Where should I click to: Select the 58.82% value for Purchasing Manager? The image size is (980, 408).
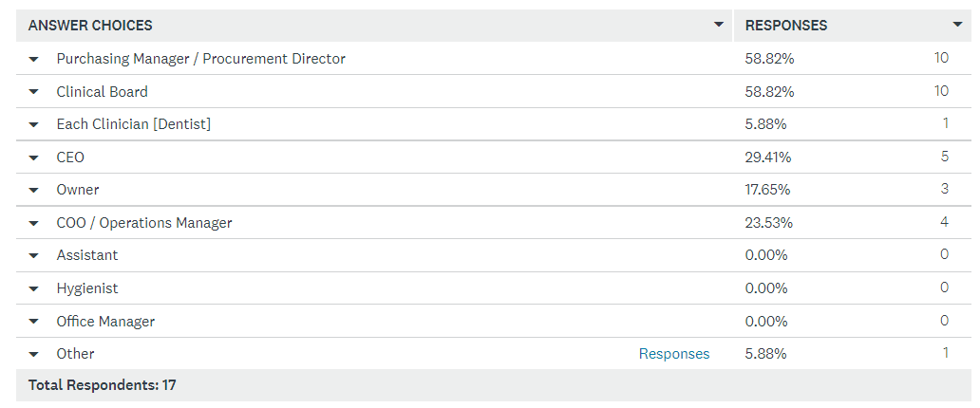[769, 59]
